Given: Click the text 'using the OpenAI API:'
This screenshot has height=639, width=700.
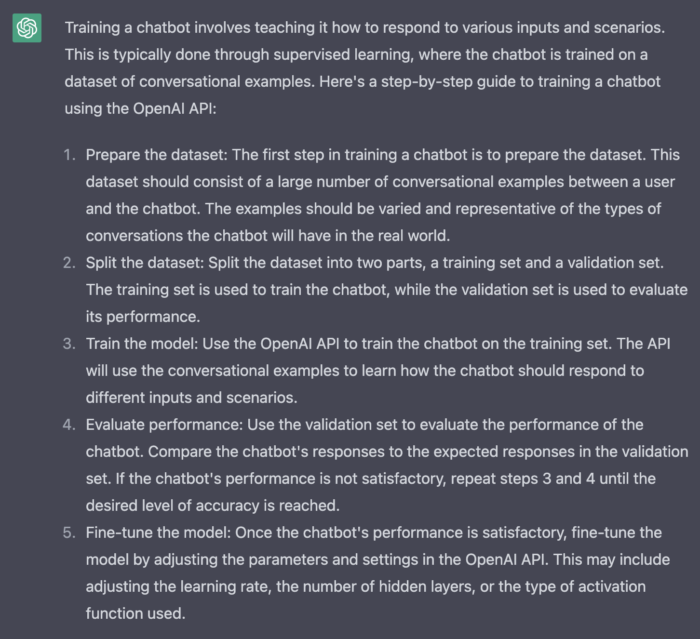Looking at the screenshot, I should [x=140, y=109].
